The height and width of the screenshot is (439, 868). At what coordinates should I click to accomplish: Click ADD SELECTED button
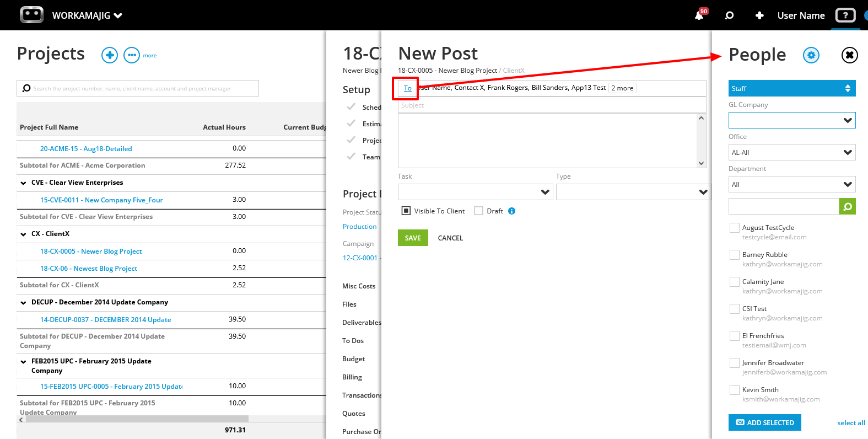[765, 422]
